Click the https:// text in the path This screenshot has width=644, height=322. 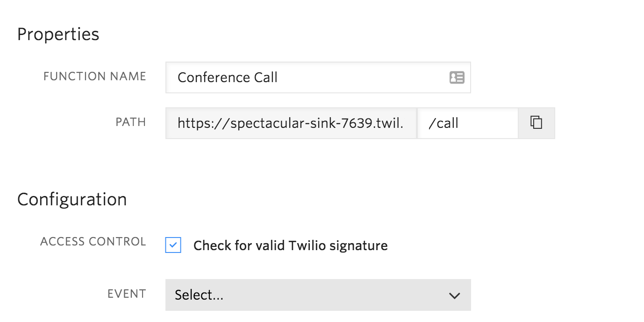(202, 123)
